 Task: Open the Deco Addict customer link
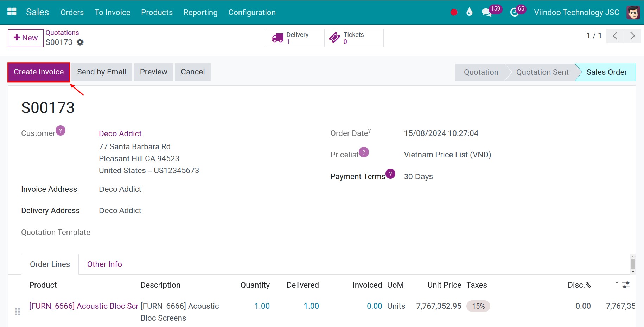pyautogui.click(x=120, y=133)
